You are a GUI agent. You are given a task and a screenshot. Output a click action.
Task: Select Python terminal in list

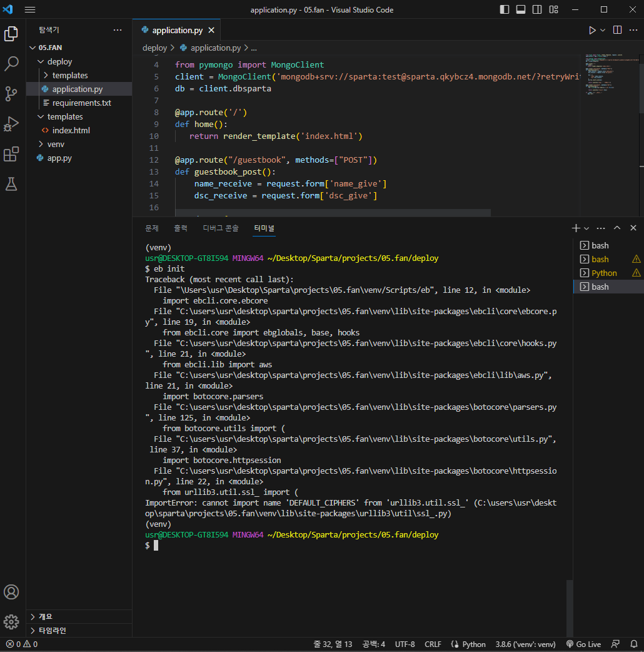tap(609, 273)
